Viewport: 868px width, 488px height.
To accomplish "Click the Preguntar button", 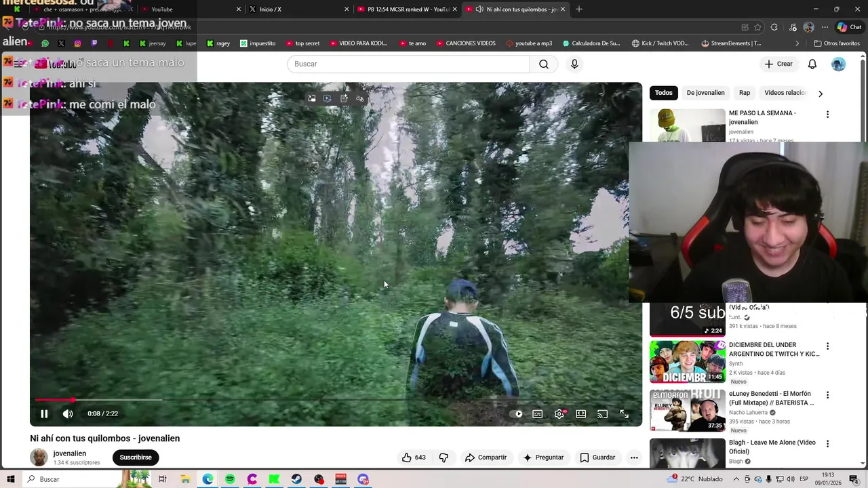I will tap(543, 457).
